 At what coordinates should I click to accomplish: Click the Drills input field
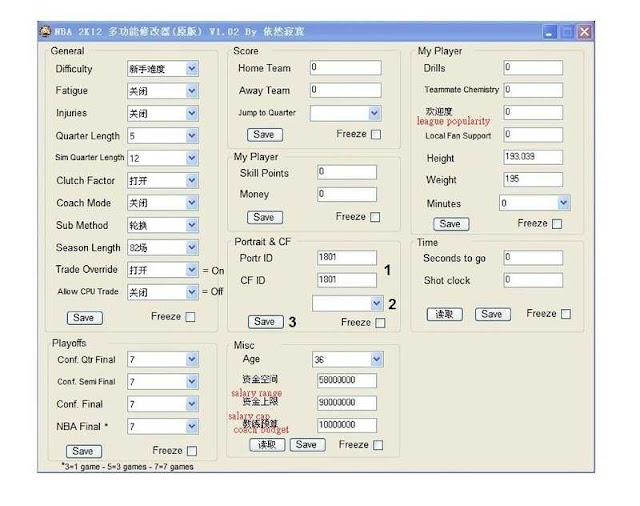tap(533, 68)
